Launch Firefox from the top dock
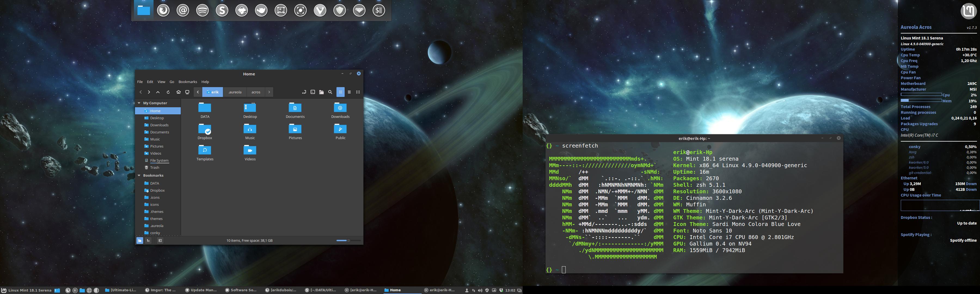 [x=163, y=10]
